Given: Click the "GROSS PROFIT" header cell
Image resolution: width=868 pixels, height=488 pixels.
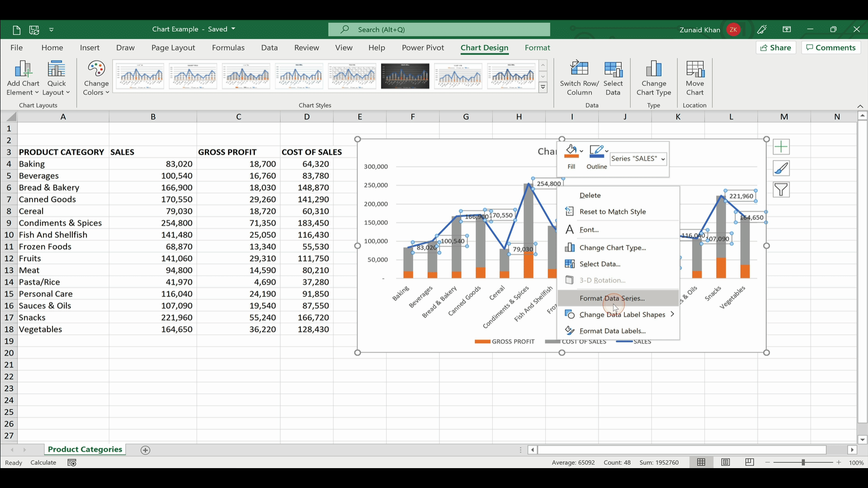Looking at the screenshot, I should click(238, 152).
